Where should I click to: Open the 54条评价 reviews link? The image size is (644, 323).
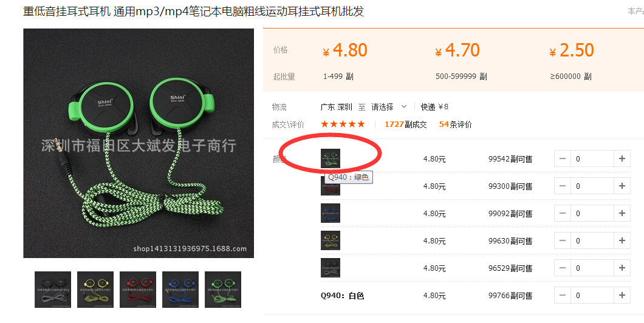pyautogui.click(x=455, y=124)
